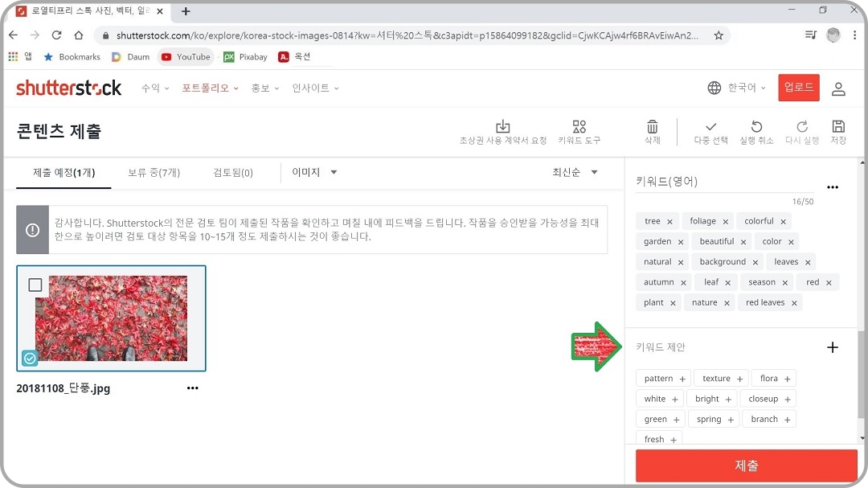Remove the 'red leaves' keyword
Screen dimensions: 868x488
pos(794,303)
